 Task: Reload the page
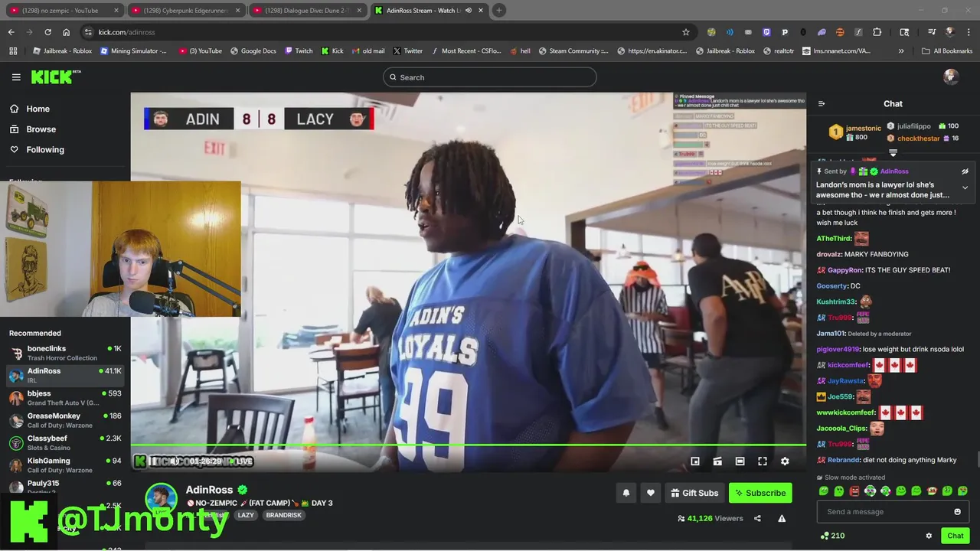pos(47,32)
